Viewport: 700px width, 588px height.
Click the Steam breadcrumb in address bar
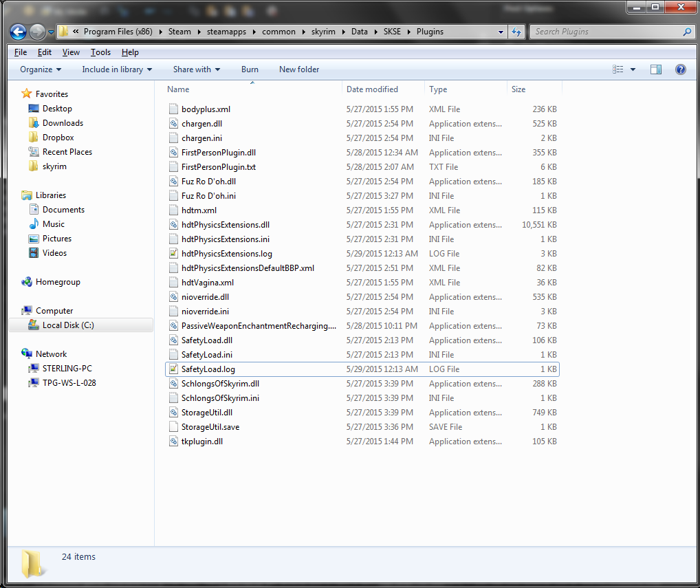point(179,32)
